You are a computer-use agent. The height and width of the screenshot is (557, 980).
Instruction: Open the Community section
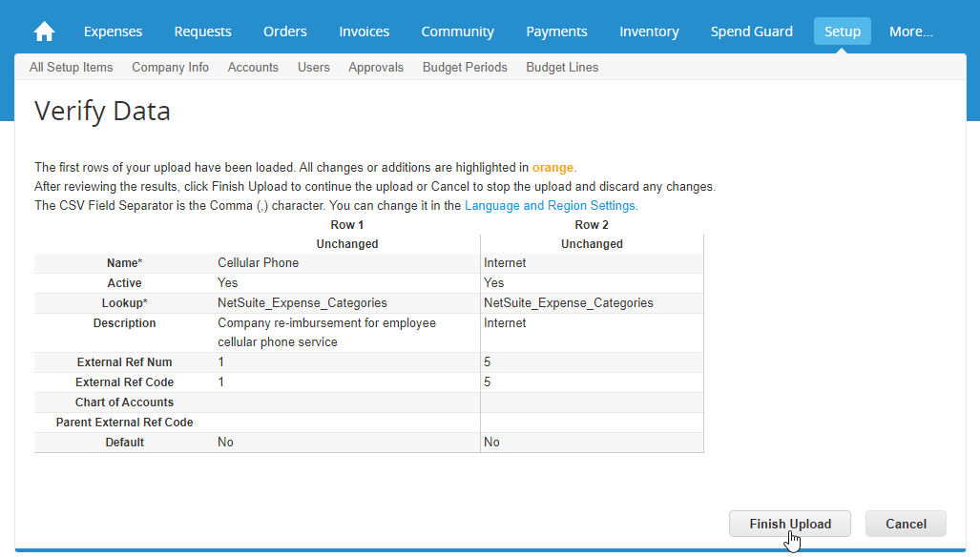[x=457, y=31]
